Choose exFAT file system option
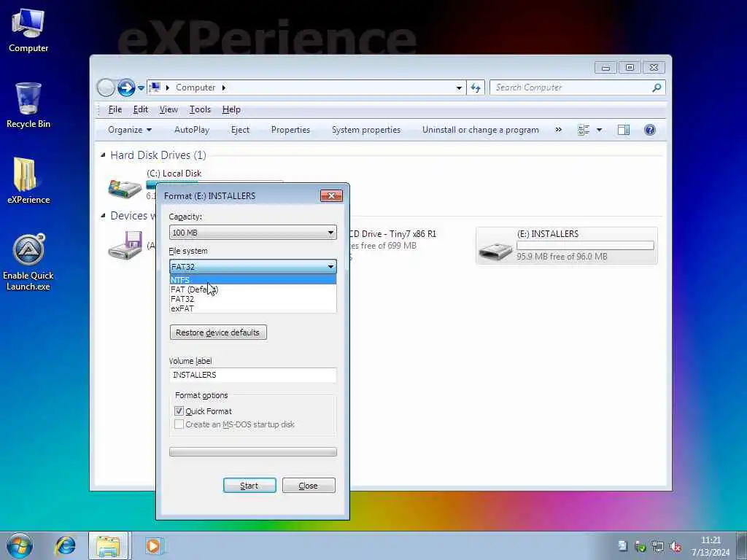This screenshot has height=560, width=747. [253, 308]
